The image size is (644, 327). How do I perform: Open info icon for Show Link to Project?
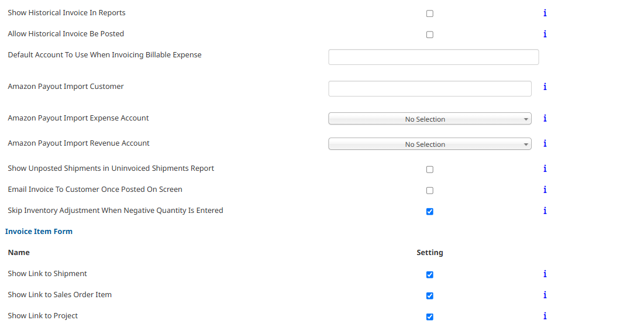click(545, 315)
